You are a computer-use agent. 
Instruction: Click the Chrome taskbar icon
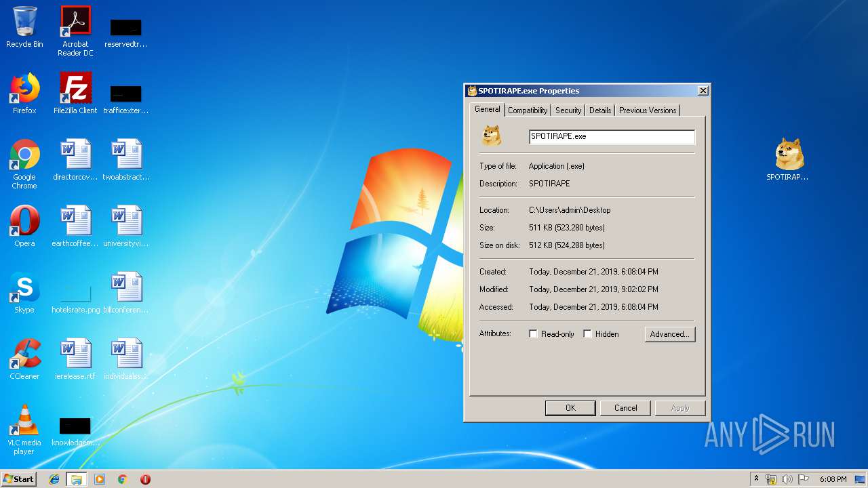pos(123,479)
